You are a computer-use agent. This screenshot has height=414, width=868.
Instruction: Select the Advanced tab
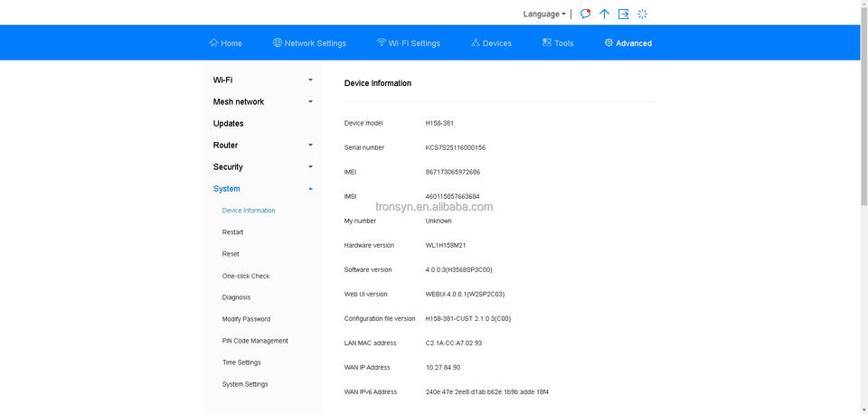point(627,43)
